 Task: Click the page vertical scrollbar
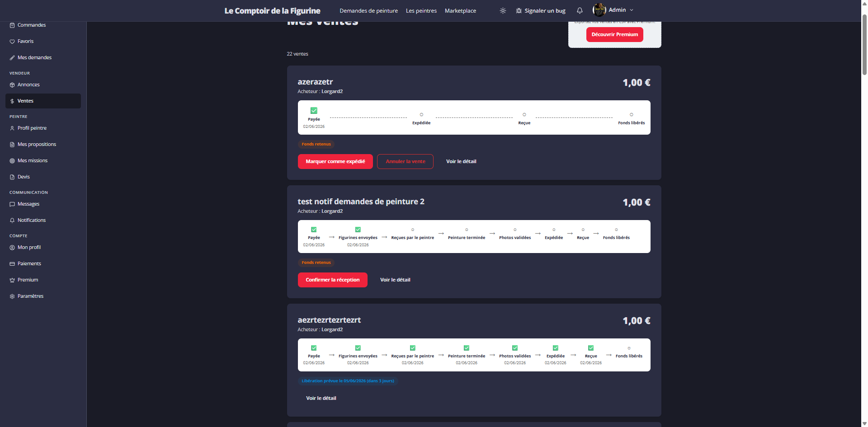pos(864,45)
